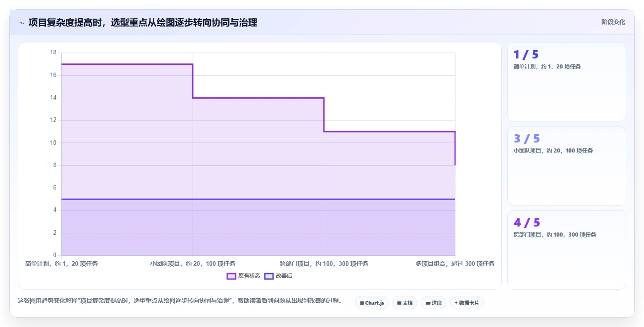The image size is (644, 327).
Task: Click the header icon beside the chart title
Action: (21, 22)
